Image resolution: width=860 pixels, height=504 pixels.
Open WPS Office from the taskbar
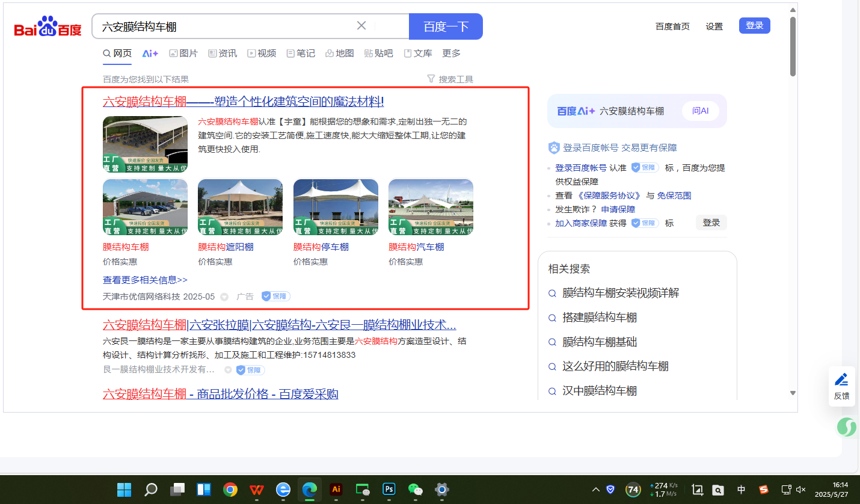(257, 490)
